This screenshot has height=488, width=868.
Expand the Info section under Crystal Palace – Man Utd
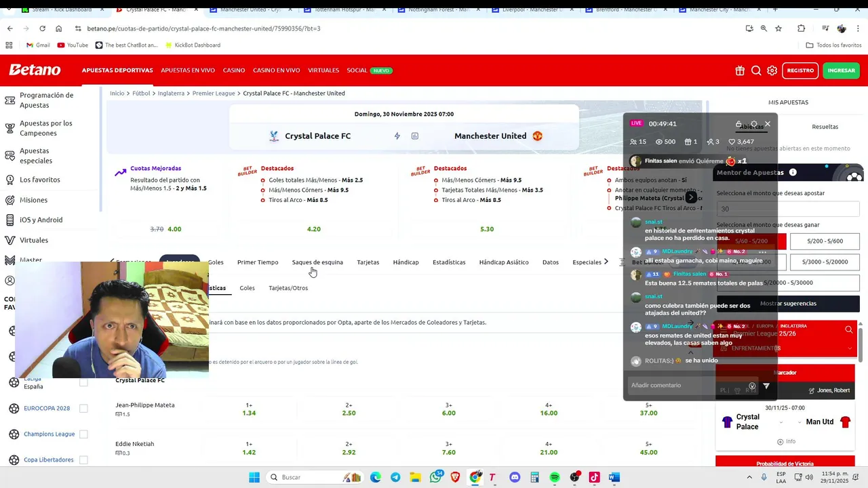[786, 441]
